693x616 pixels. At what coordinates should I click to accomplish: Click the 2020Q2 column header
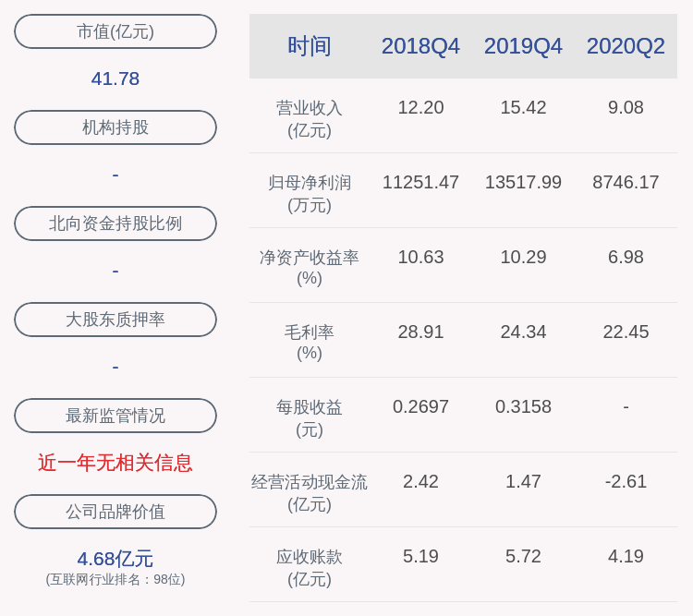point(626,46)
